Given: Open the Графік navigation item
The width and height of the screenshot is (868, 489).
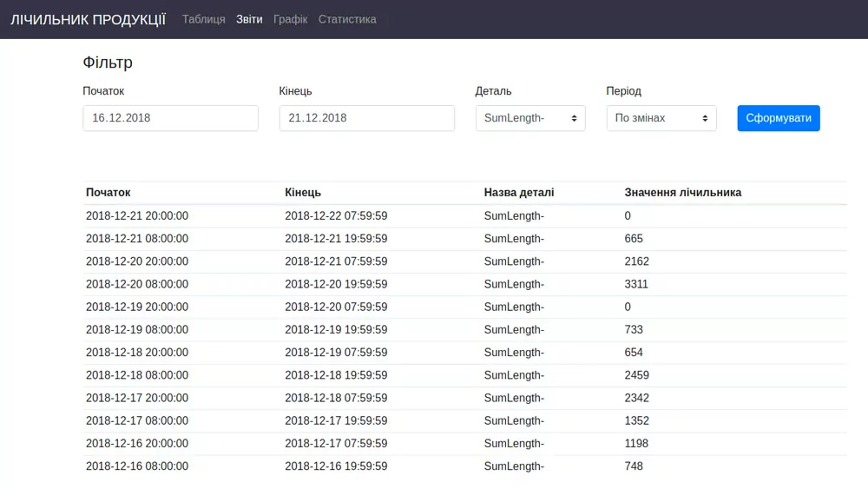Looking at the screenshot, I should tap(290, 19).
